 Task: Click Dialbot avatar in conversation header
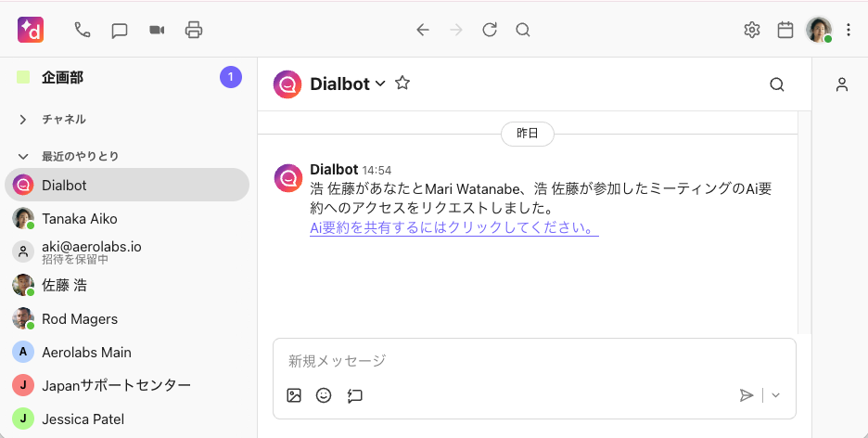coord(287,84)
